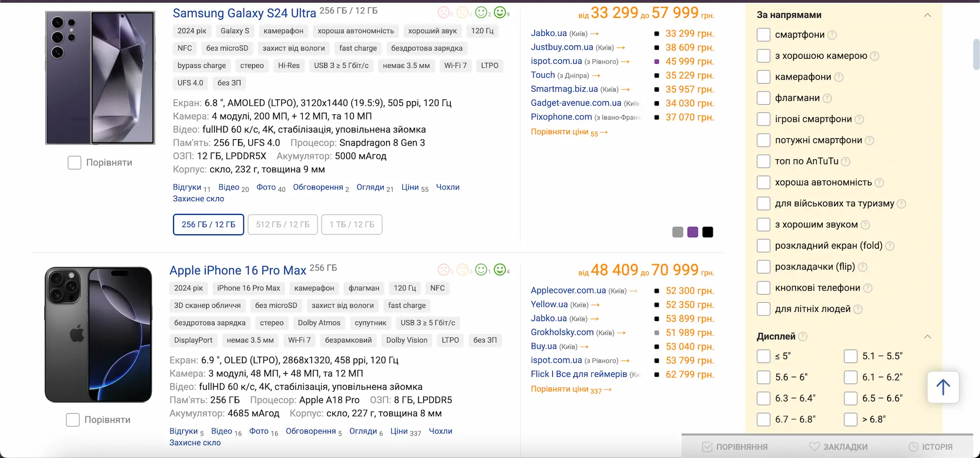
Task: Click the help icon next to камерафони
Action: 839,77
